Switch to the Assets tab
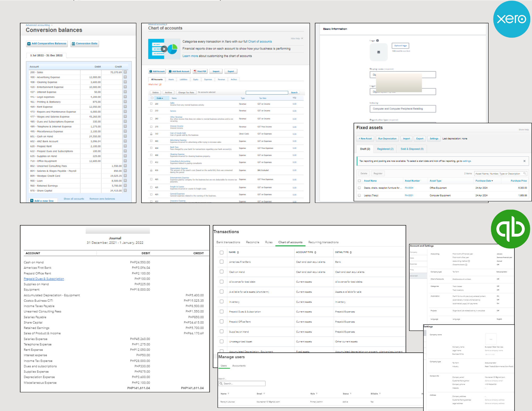This screenshot has height=411, width=532. pos(171,79)
